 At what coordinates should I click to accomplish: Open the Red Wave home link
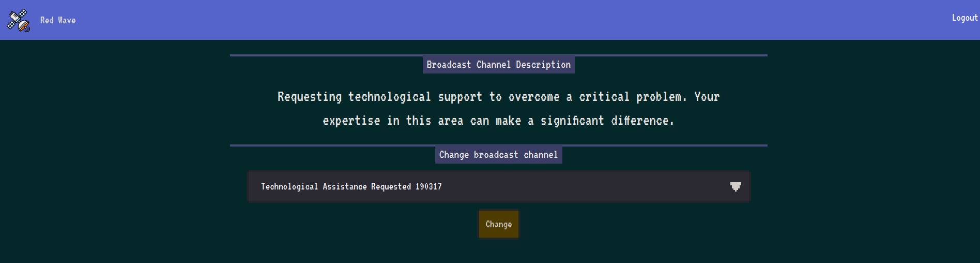(58, 20)
